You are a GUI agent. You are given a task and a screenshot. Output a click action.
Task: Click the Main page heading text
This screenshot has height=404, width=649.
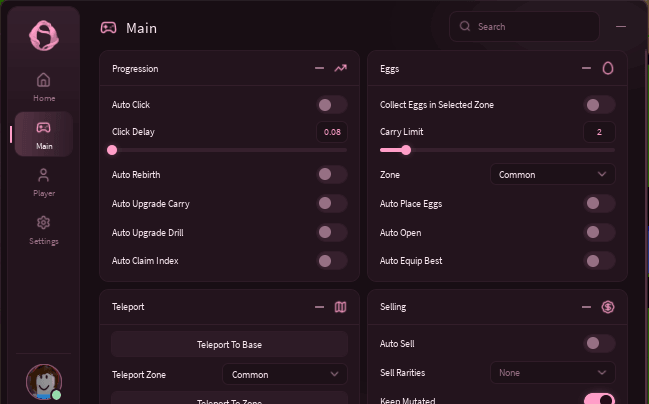(141, 28)
